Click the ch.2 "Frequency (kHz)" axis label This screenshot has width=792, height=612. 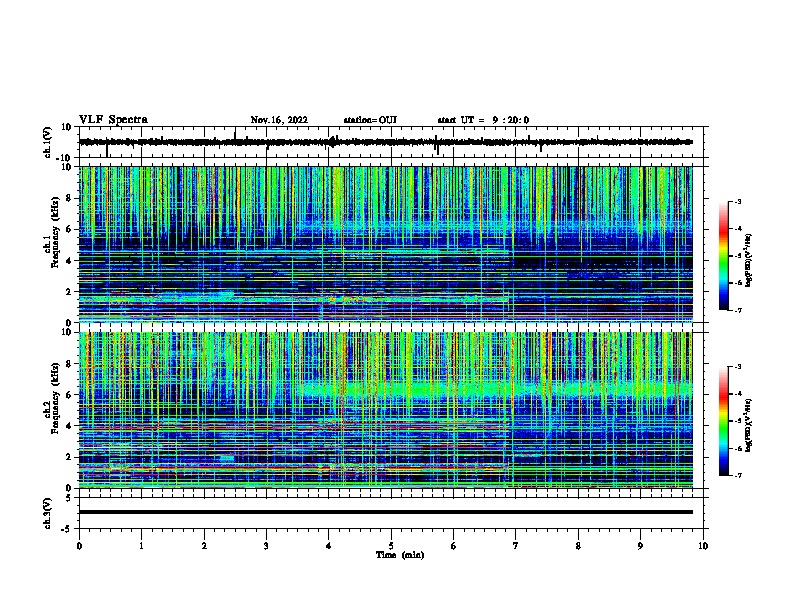[56, 398]
